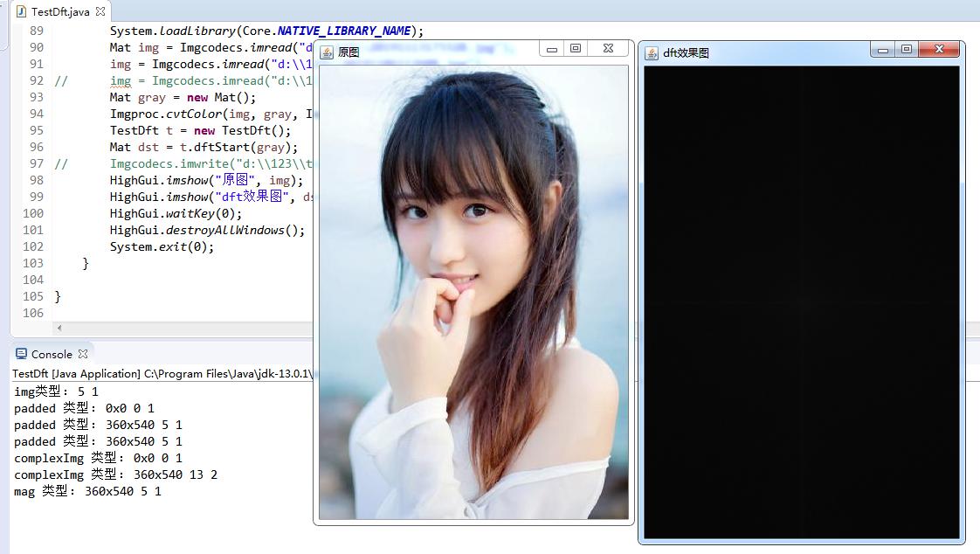Viewport: 980px width, 554px height.
Task: Close the TestDft.java editor tab
Action: 100,11
